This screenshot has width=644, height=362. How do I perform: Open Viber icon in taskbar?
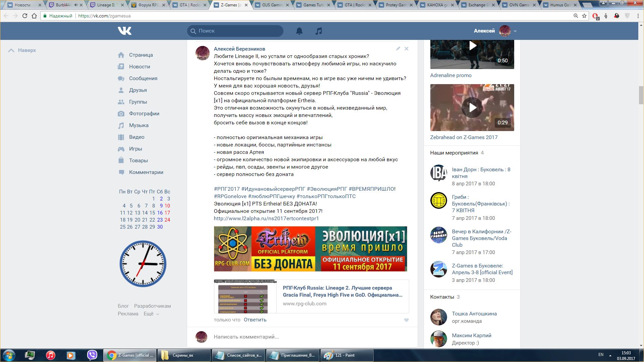[92, 355]
